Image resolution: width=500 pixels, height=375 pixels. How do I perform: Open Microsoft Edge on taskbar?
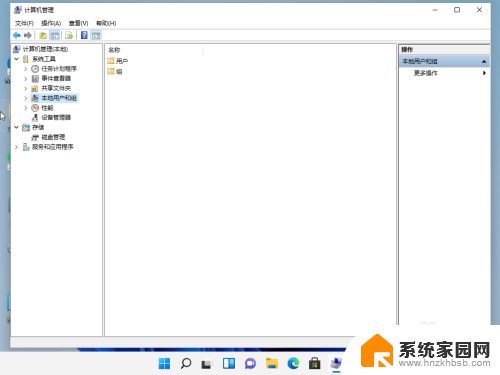(293, 363)
